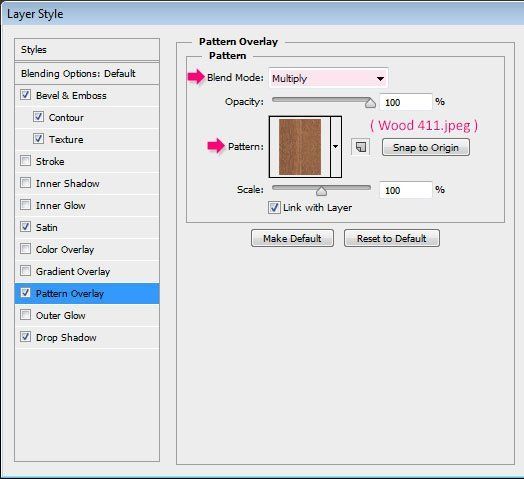524x479 pixels.
Task: Click the Make Default button
Action: (292, 238)
